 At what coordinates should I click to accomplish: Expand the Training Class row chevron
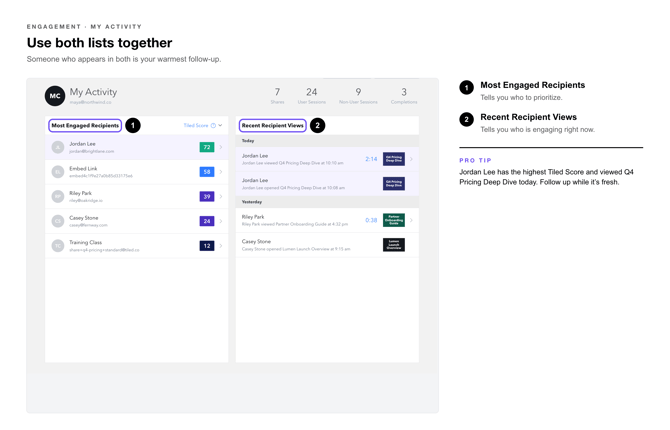221,246
